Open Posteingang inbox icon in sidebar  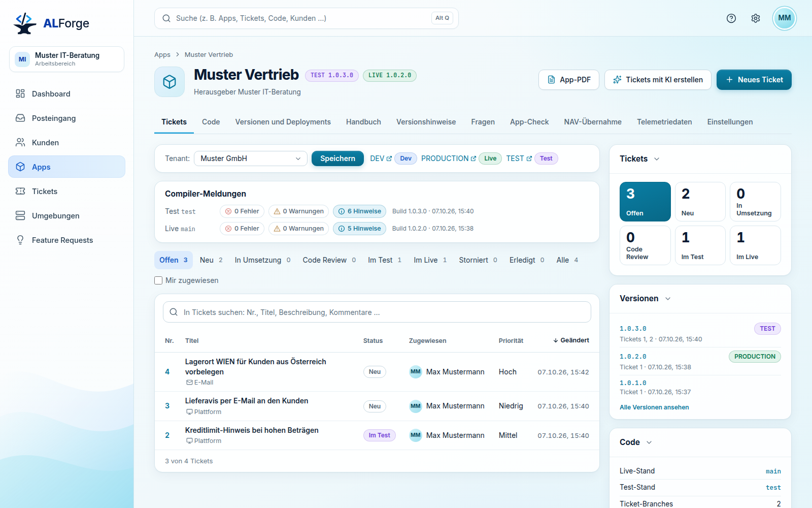pos(20,118)
